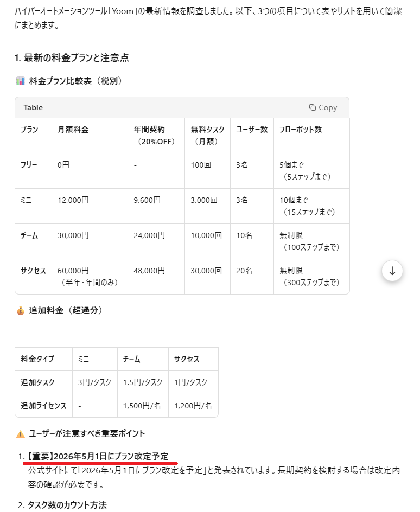
Task: Click the Table label in the table header
Action: 33,107
